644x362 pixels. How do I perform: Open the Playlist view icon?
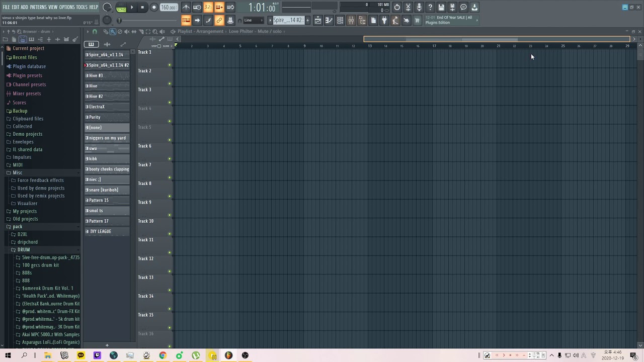(x=318, y=20)
